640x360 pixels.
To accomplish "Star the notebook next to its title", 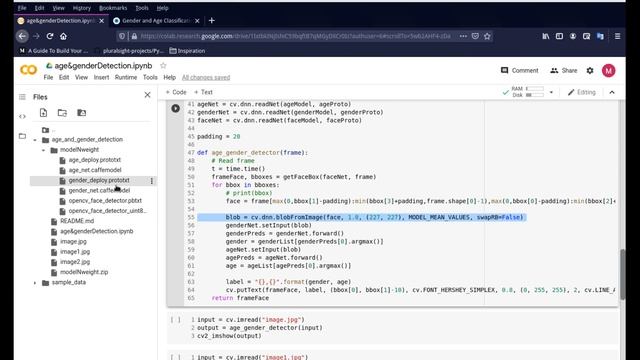I will pyautogui.click(x=163, y=66).
